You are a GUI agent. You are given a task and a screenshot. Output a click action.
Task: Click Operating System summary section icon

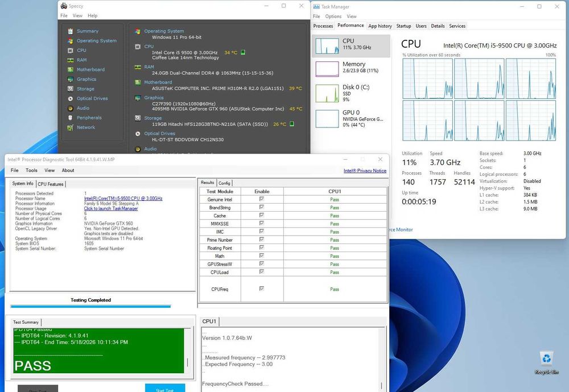click(x=138, y=31)
